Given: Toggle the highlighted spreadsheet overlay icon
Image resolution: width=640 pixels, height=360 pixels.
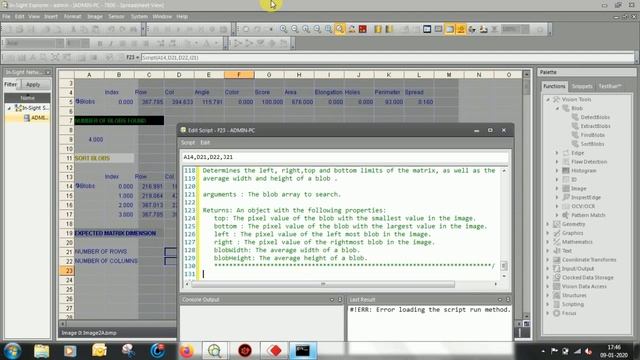Looking at the screenshot, I should (449, 29).
